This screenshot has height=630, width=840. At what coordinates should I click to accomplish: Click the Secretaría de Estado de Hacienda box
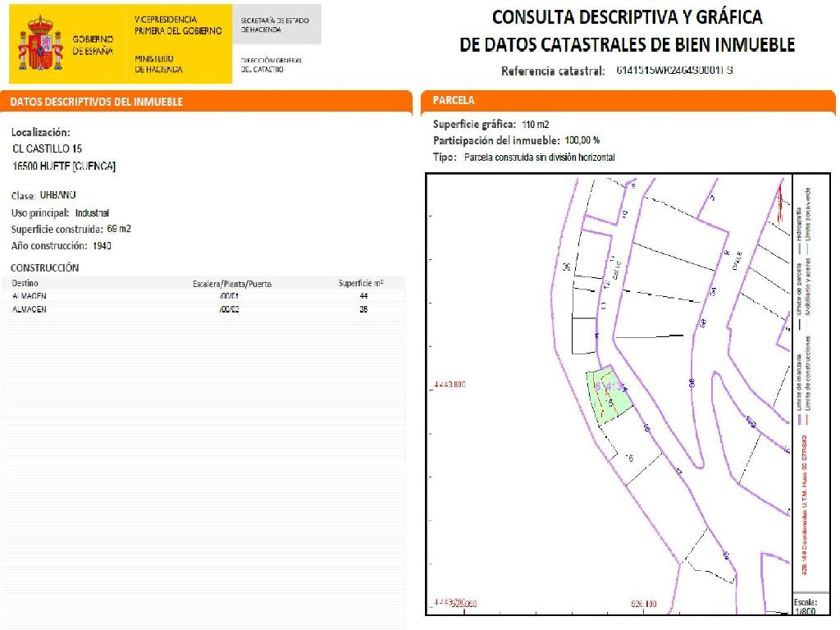click(x=275, y=25)
